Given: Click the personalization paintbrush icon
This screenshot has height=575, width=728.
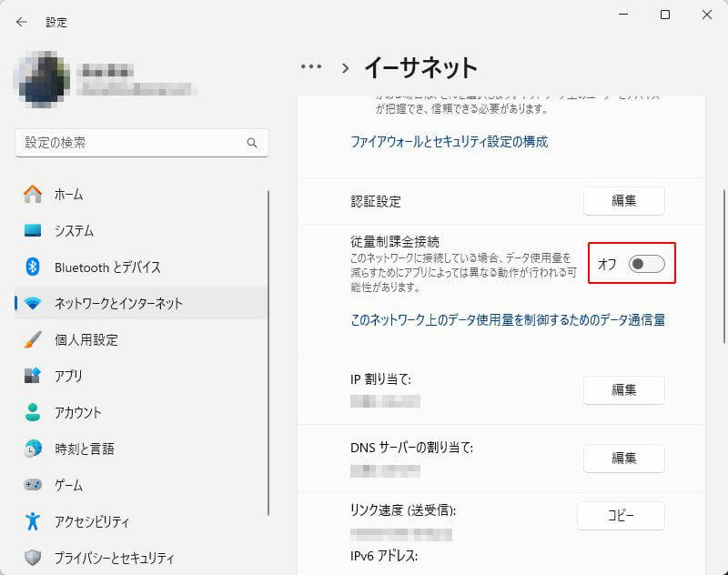Looking at the screenshot, I should 33,339.
